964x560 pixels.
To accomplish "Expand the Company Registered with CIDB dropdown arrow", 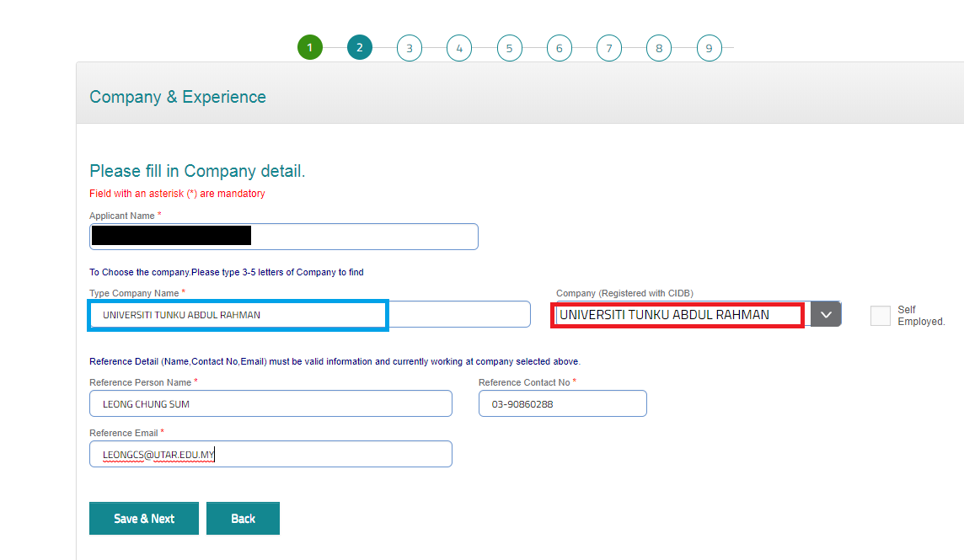I will [x=826, y=314].
